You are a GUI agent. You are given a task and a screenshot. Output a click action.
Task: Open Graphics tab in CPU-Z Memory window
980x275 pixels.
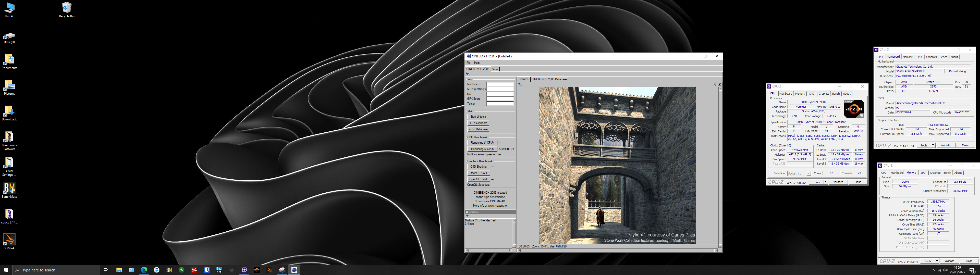coord(935,173)
